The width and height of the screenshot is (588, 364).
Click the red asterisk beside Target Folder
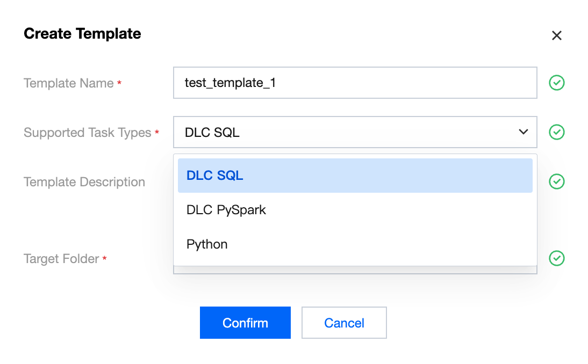click(x=105, y=259)
